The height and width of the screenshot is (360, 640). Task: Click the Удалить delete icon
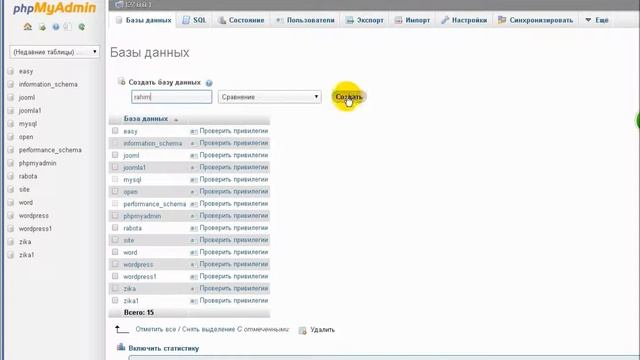tap(302, 330)
